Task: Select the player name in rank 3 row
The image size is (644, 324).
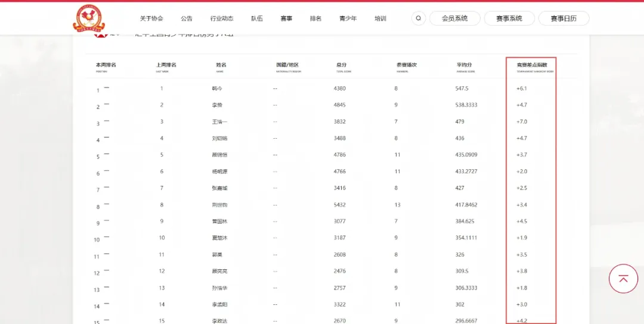Action: (220, 121)
